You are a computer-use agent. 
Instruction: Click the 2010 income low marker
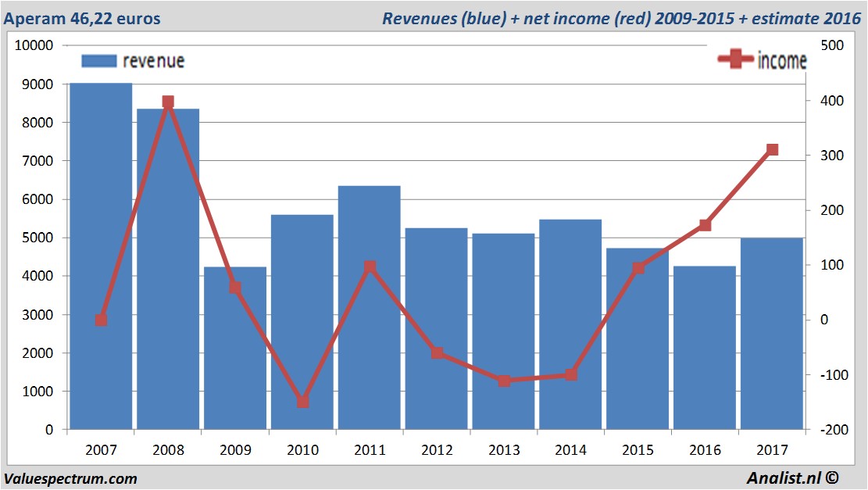click(x=303, y=402)
